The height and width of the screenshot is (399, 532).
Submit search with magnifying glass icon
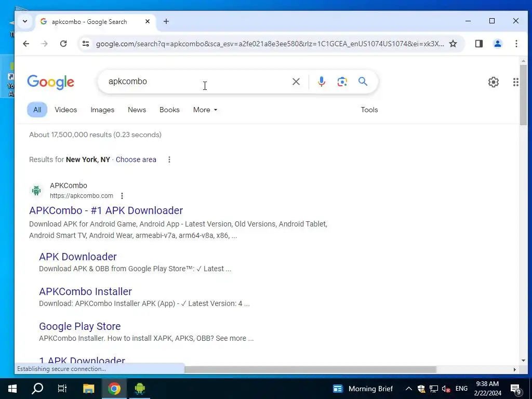coord(363,82)
